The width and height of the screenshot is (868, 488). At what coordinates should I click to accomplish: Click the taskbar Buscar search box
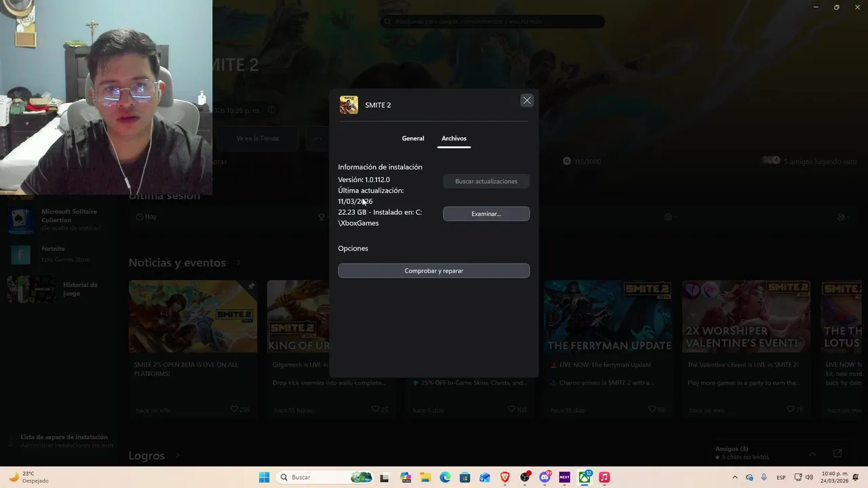[325, 477]
